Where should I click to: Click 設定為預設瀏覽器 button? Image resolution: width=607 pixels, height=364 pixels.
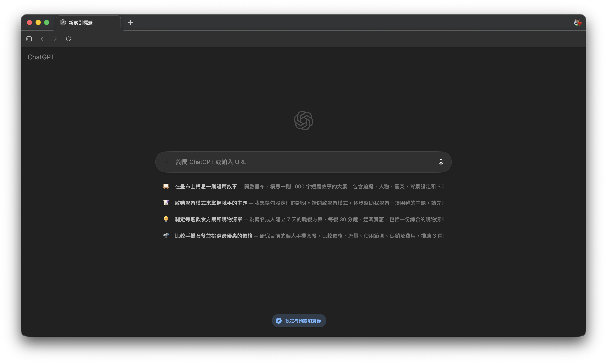click(299, 321)
